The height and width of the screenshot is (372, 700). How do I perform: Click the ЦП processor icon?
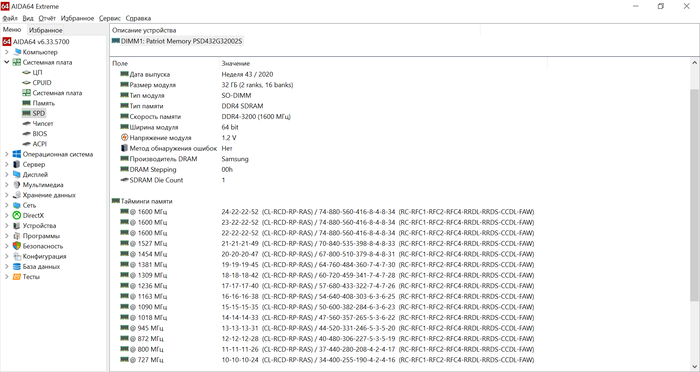pos(26,72)
